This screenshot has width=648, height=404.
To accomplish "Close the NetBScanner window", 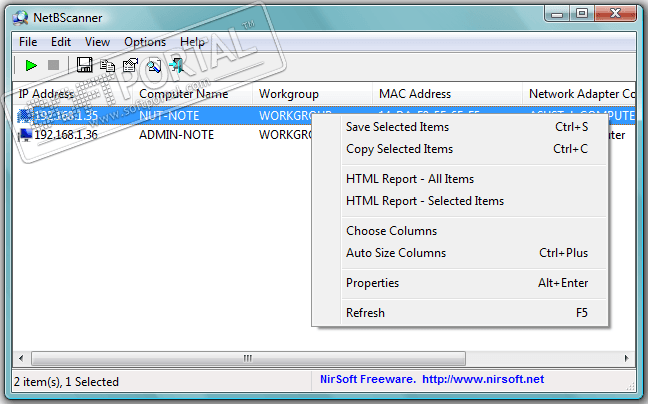I will [615, 14].
